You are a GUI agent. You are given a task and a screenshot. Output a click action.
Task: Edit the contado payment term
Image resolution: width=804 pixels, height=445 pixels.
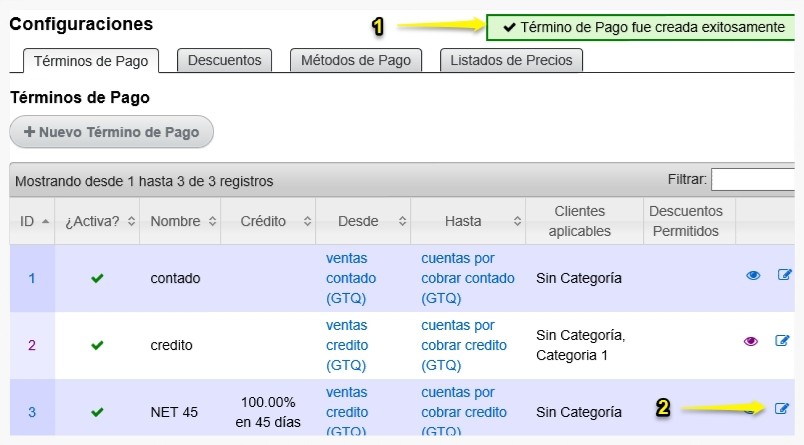click(x=785, y=275)
